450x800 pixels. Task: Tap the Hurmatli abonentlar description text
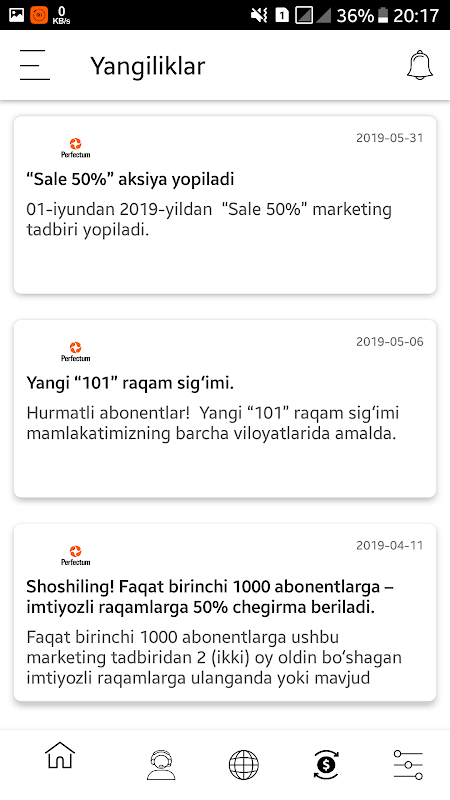click(213, 423)
